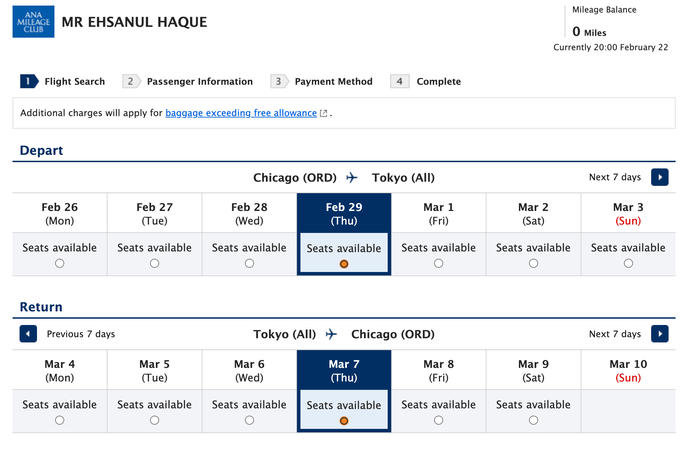Click external link icon beside baggage allowance
This screenshot has width=700, height=454.
324,113
